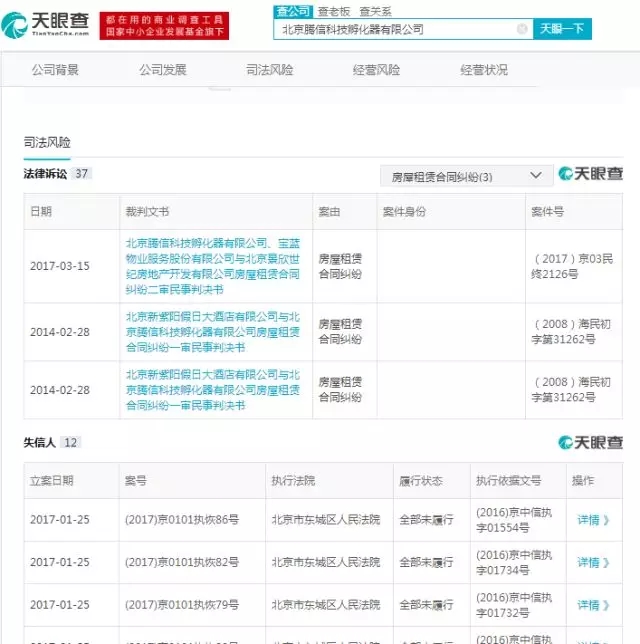This screenshot has width=640, height=644.
Task: Click the Tianyancha logo at top left
Action: tap(45, 25)
